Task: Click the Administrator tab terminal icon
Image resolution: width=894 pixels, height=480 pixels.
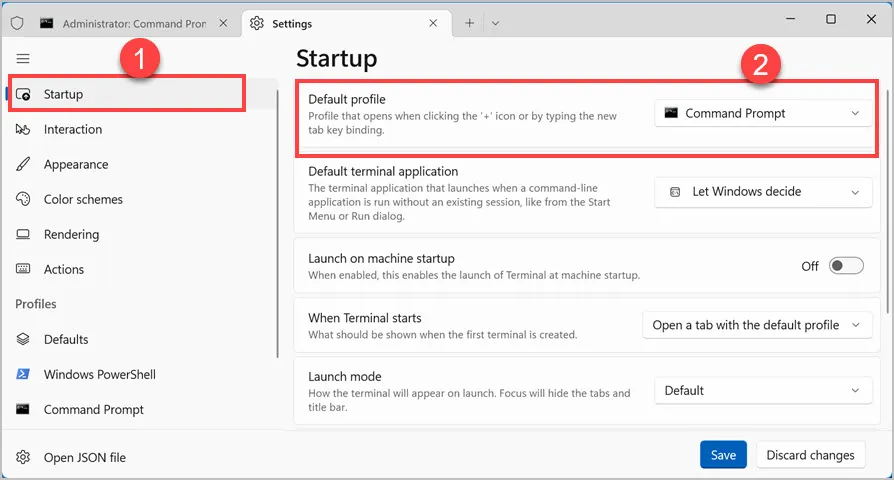Action: click(x=47, y=23)
